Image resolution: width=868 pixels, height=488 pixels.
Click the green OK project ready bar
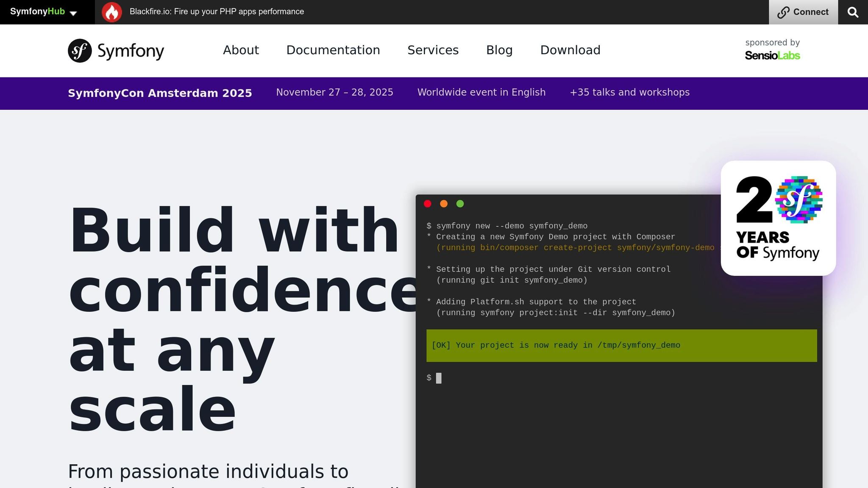pyautogui.click(x=621, y=346)
